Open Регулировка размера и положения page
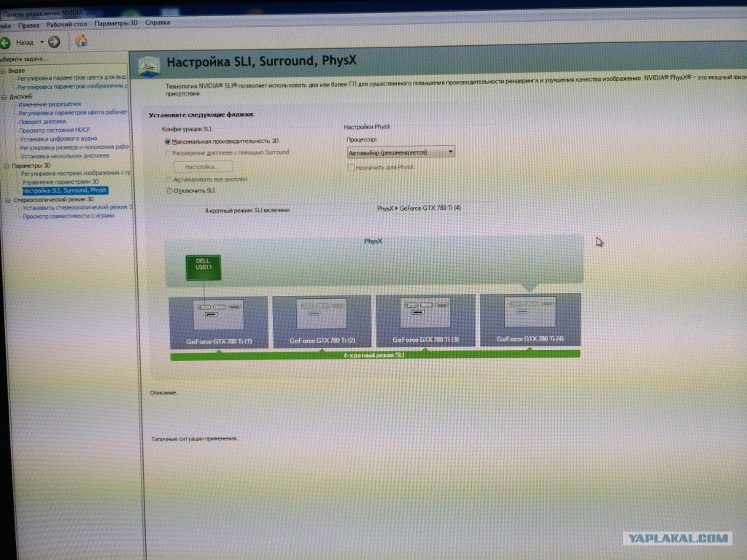This screenshot has height=560, width=747. point(74,147)
